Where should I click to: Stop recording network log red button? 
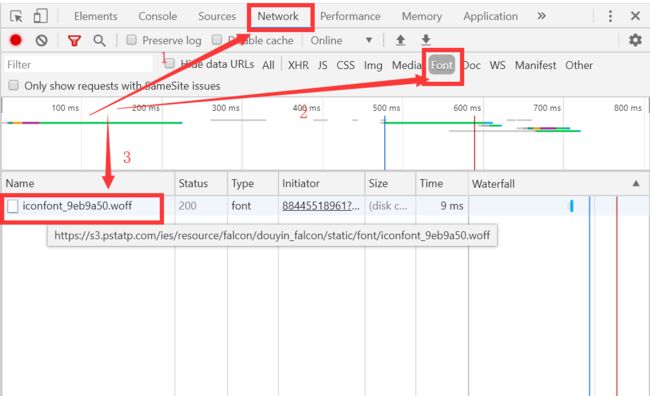point(16,40)
